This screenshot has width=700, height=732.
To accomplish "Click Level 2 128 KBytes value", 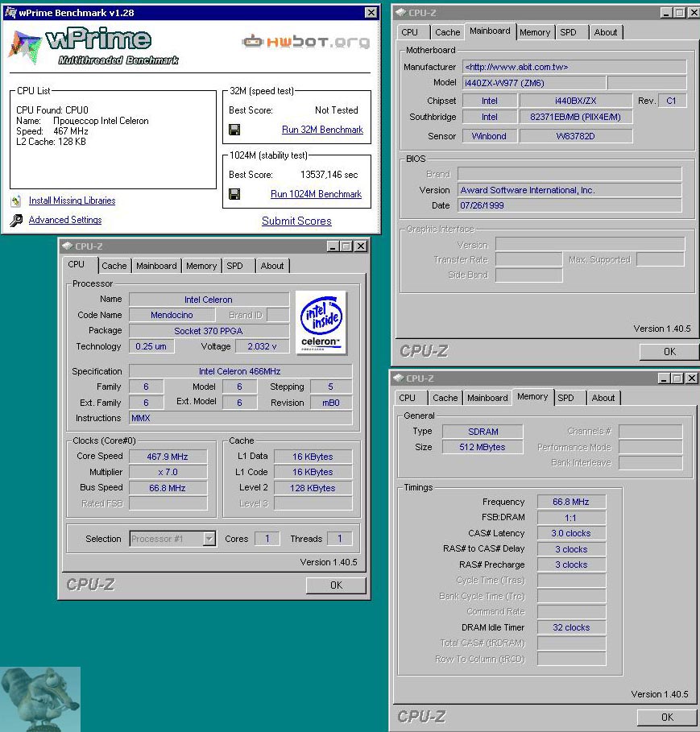I will pyautogui.click(x=313, y=488).
